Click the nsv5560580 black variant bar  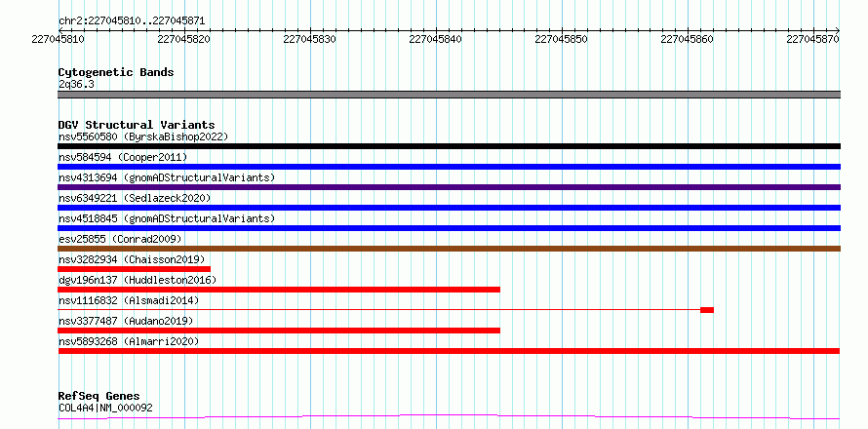click(x=449, y=146)
